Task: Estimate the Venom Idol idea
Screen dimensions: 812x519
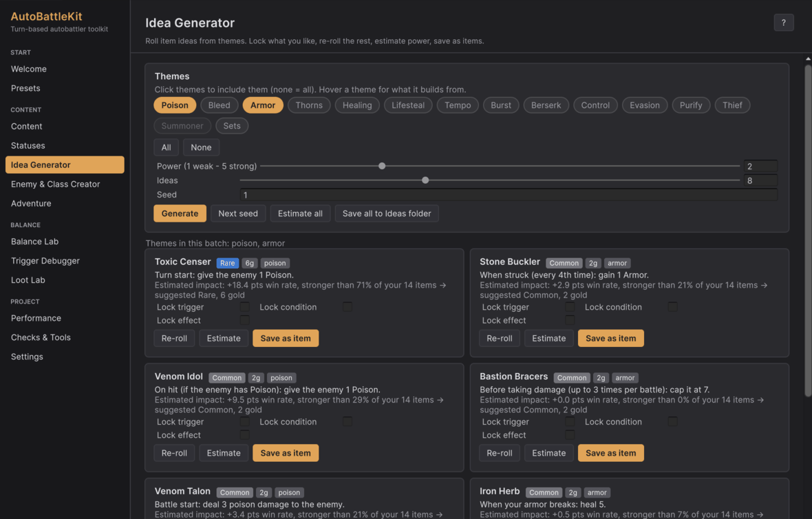Action: [x=224, y=453]
